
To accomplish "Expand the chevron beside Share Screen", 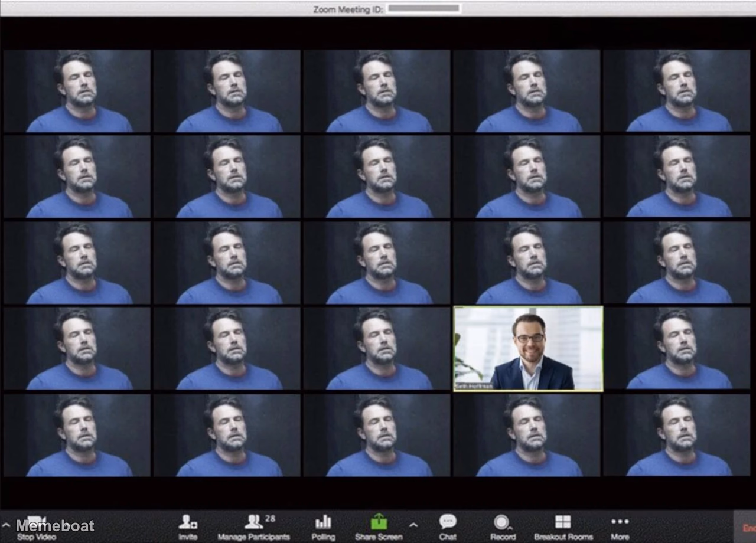I will click(x=413, y=525).
